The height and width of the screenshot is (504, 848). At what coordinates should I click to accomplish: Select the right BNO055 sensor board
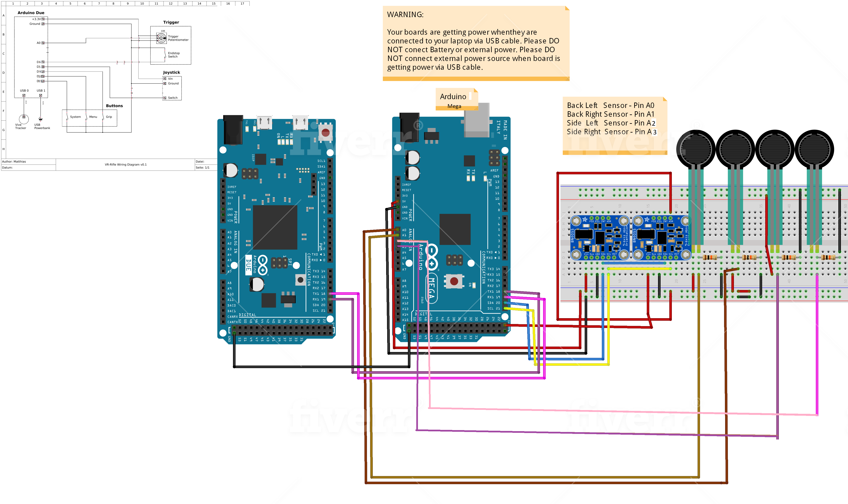[662, 238]
